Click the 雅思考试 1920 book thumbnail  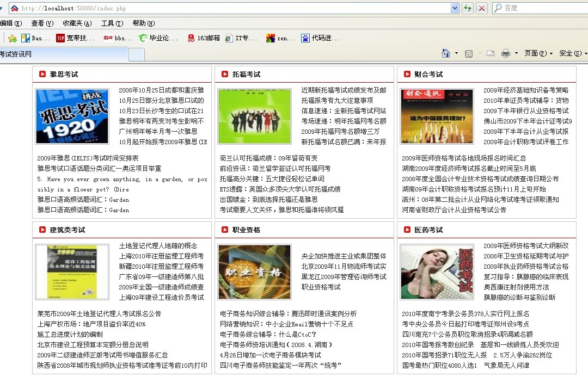[72, 116]
